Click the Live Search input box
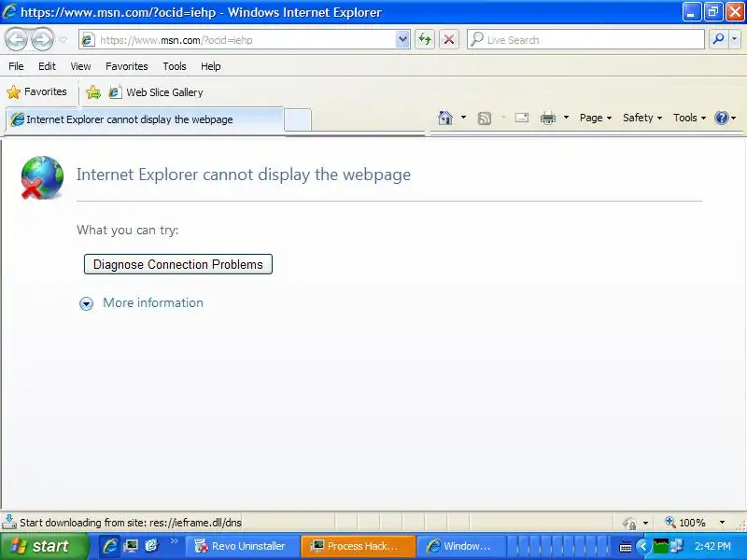The width and height of the screenshot is (747, 560). pos(585,40)
